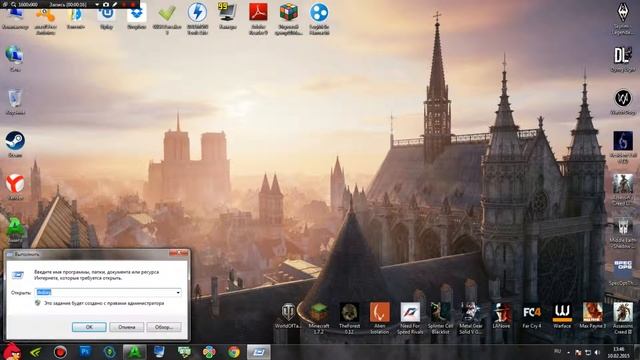Image resolution: width=640 pixels, height=360 pixels.
Task: Click the Run dialog taskbar button
Action: point(258,352)
